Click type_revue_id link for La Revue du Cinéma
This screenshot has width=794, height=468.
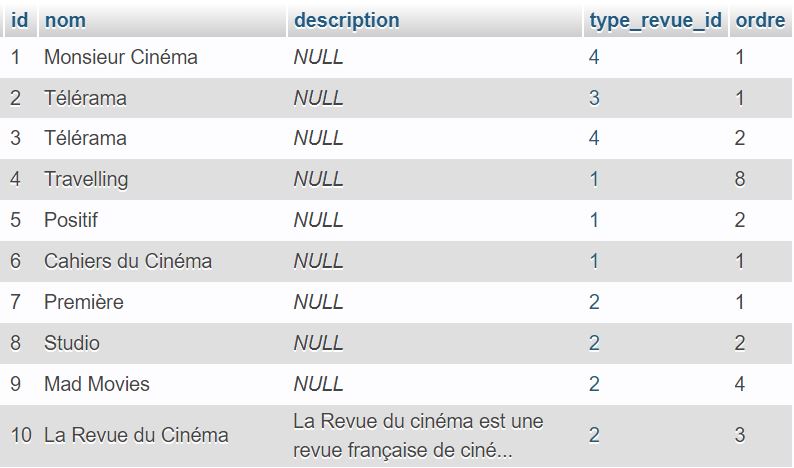click(x=594, y=435)
